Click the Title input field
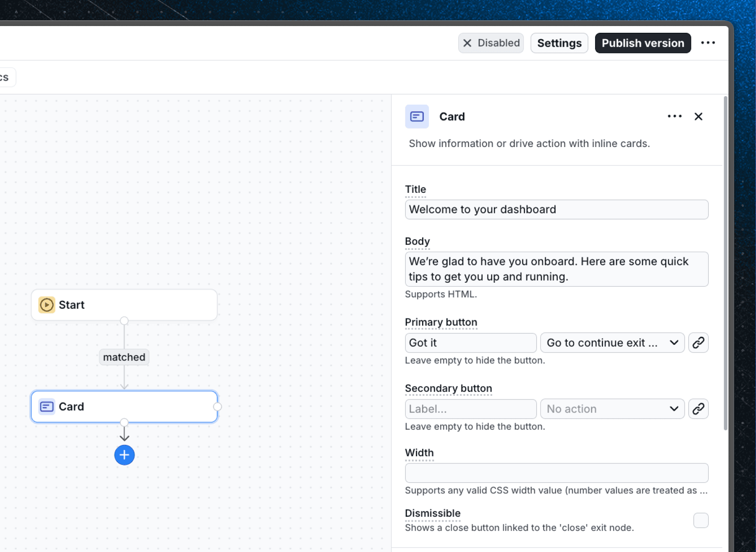756x552 pixels. pyautogui.click(x=556, y=209)
